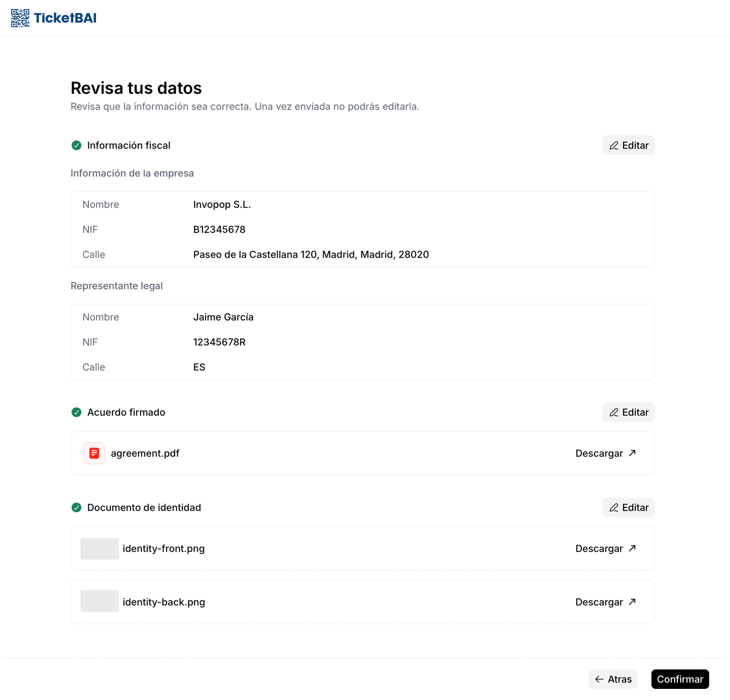Click the external-link arrow for identity-front.png
The image size is (730, 700).
point(632,548)
